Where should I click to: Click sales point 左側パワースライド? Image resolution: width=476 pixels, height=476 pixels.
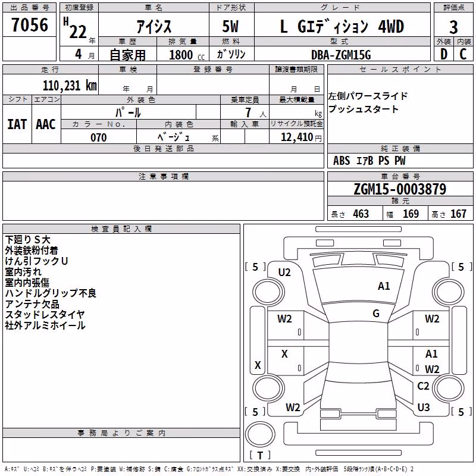(x=368, y=96)
